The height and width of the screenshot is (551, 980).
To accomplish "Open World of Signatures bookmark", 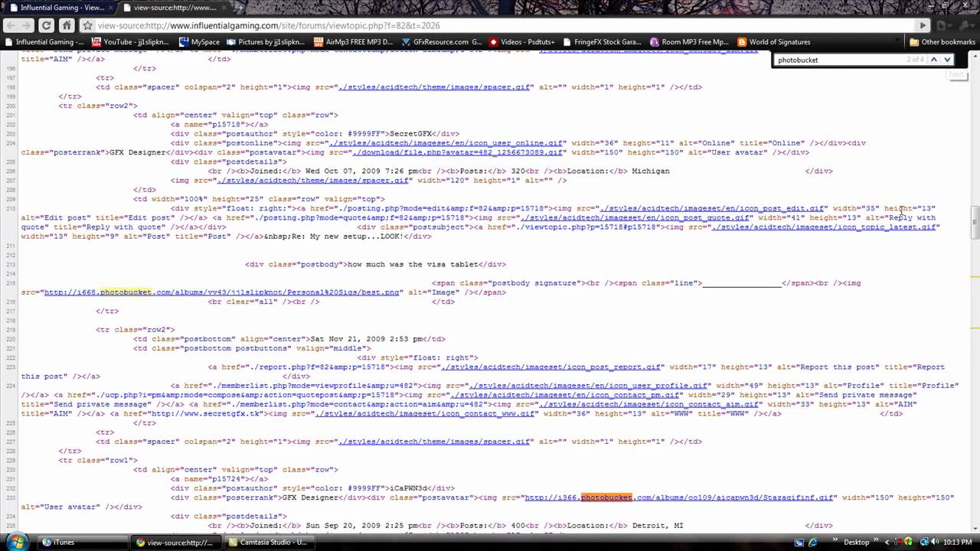I will click(773, 42).
